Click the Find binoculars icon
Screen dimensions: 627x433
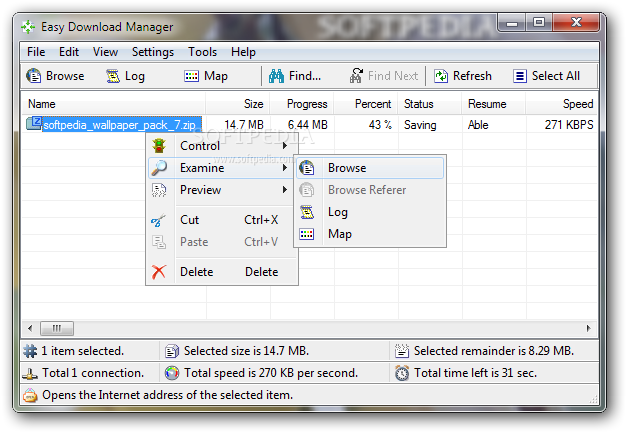coord(276,76)
